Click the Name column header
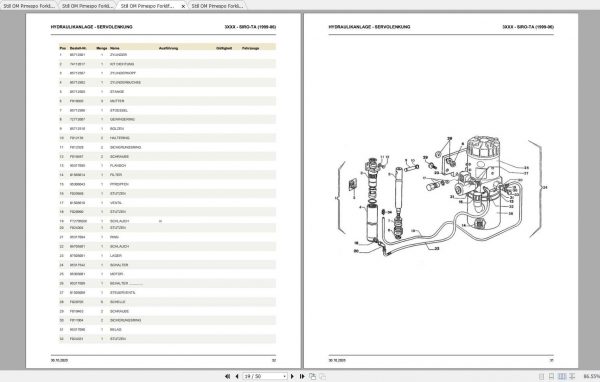 pyautogui.click(x=115, y=48)
